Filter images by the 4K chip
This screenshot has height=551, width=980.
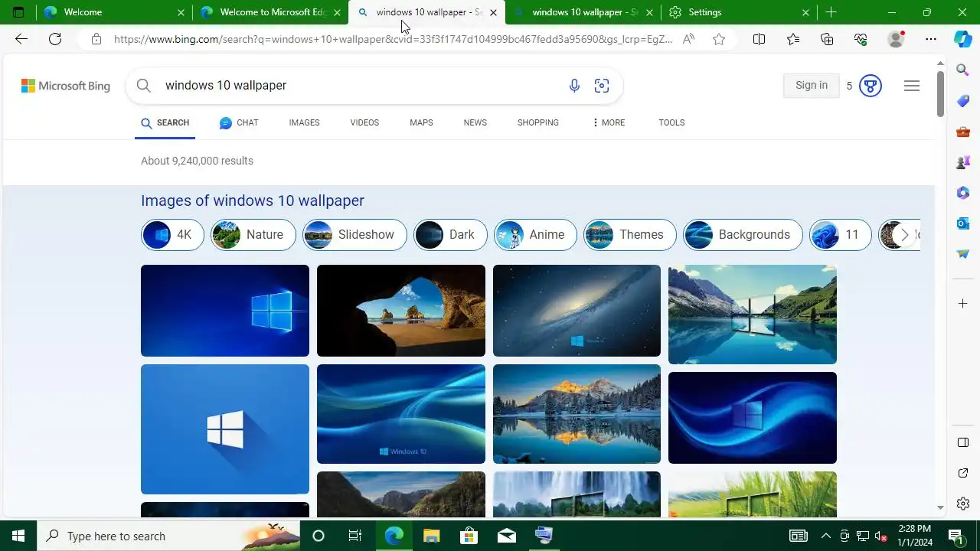173,235
